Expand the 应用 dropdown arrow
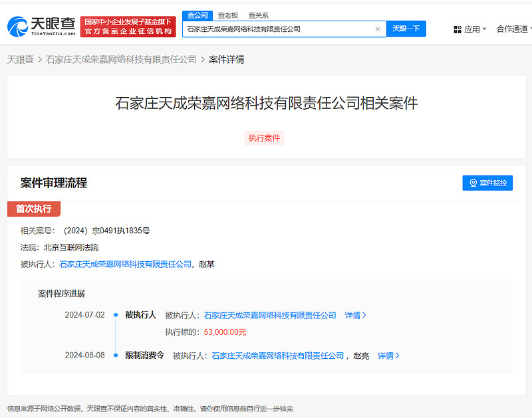 click(484, 29)
